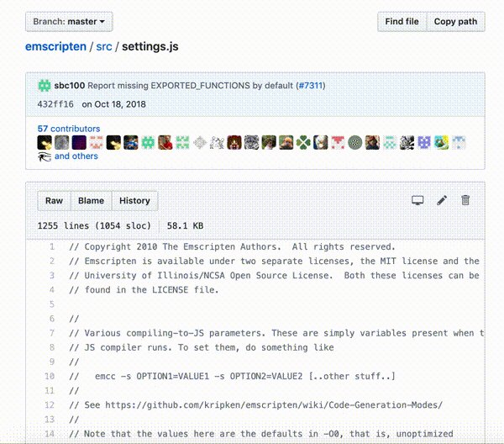
Task: Click the round mandala contributor avatar
Action: [355, 142]
